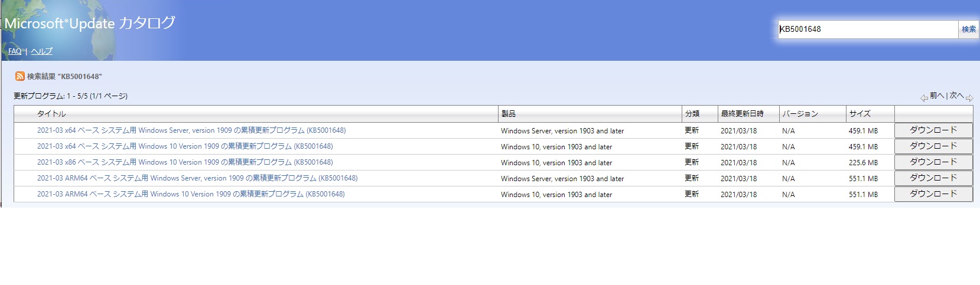Open the x64 Windows Server 1909 update link
This screenshot has height=285, width=980.
pos(191,130)
